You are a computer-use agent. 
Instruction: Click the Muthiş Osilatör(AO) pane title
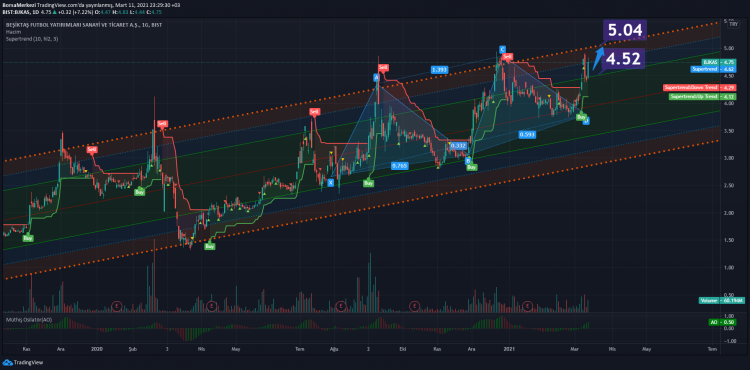coord(29,319)
